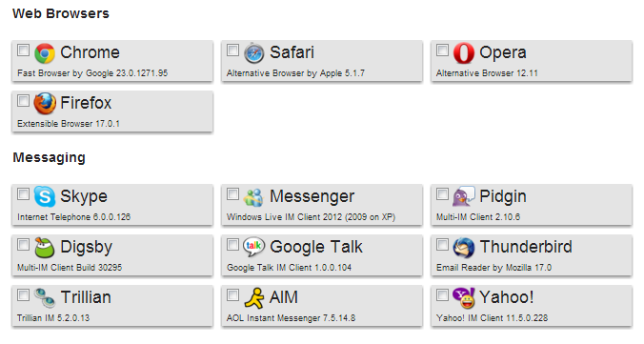Click the Yahoo! smiley icon
This screenshot has width=644, height=344.
tap(464, 297)
